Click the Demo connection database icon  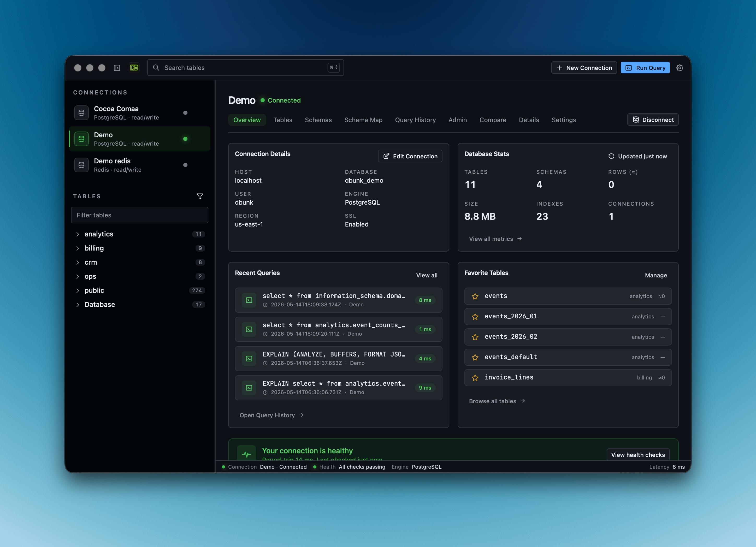point(81,139)
